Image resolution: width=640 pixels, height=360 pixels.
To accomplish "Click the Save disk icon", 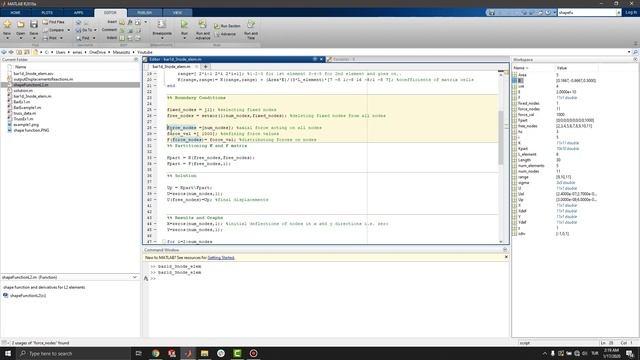I will 34,24.
